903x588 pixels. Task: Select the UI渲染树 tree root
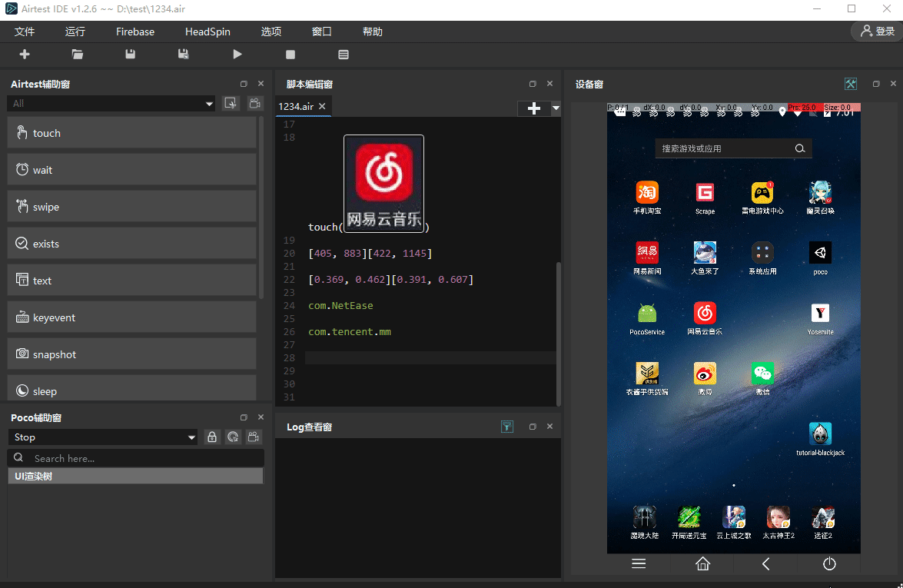[135, 477]
